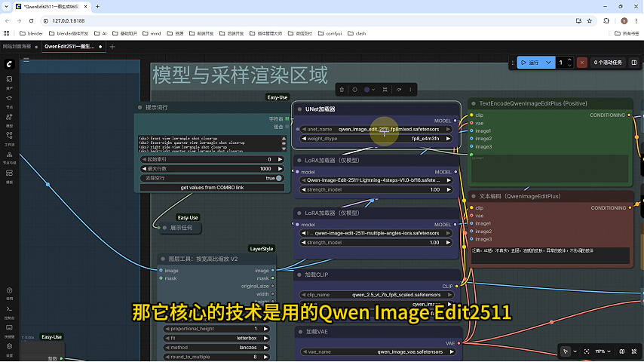
Task: Open the Run button dropdown arrow
Action: click(x=548, y=63)
